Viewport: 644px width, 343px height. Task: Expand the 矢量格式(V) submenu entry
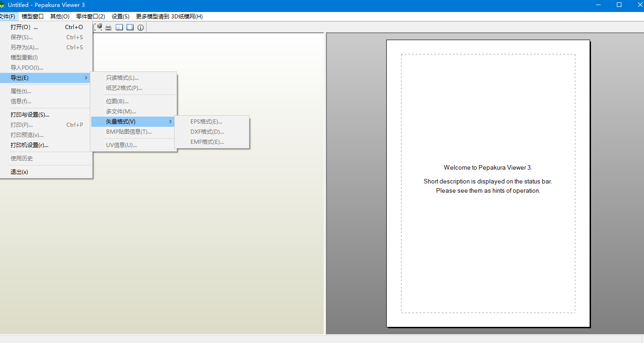click(134, 122)
